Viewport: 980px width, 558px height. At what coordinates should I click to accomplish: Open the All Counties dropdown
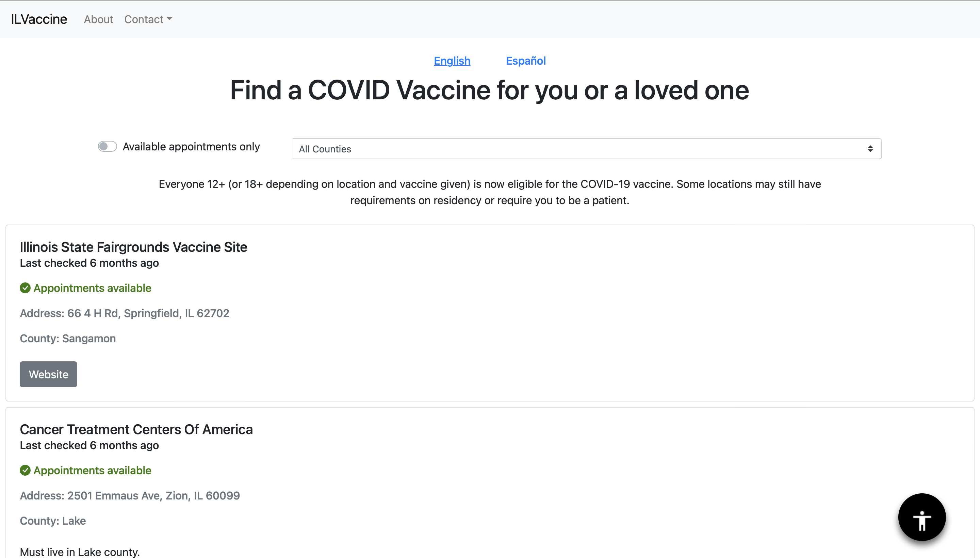pos(586,149)
